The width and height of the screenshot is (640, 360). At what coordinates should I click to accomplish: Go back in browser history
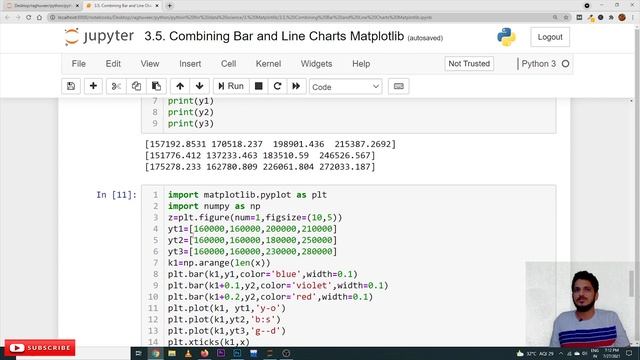(x=7, y=18)
